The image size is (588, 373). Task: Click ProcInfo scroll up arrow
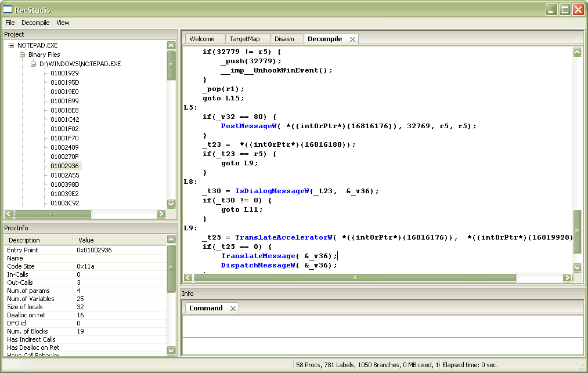pos(171,239)
